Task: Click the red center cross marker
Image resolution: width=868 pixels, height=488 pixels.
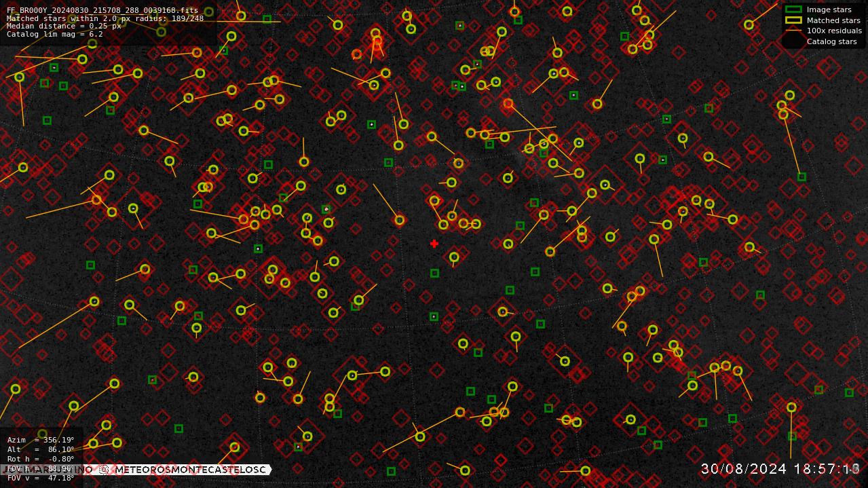Action: point(434,244)
